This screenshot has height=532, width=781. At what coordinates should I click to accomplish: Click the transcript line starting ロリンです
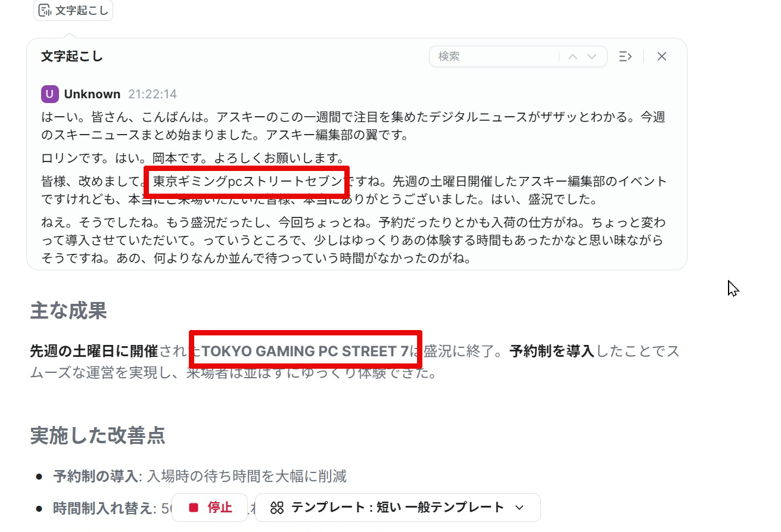click(x=193, y=158)
